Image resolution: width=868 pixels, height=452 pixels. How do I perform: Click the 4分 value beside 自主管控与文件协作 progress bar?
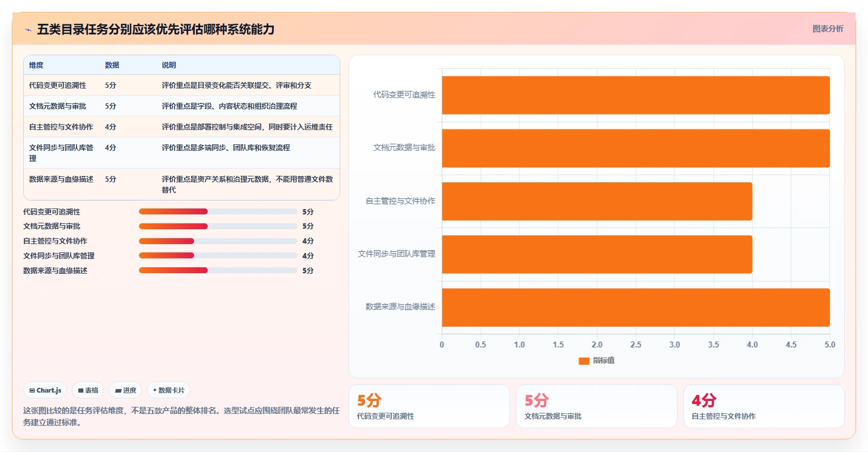[x=308, y=241]
